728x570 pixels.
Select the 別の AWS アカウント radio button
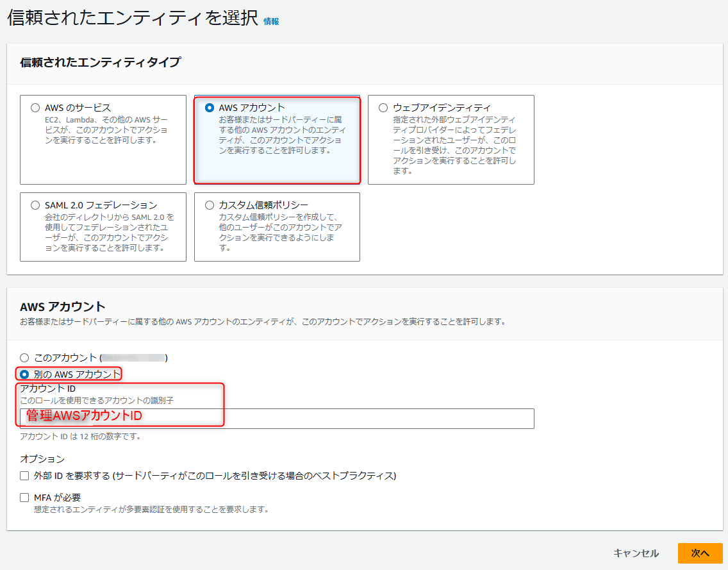24,374
